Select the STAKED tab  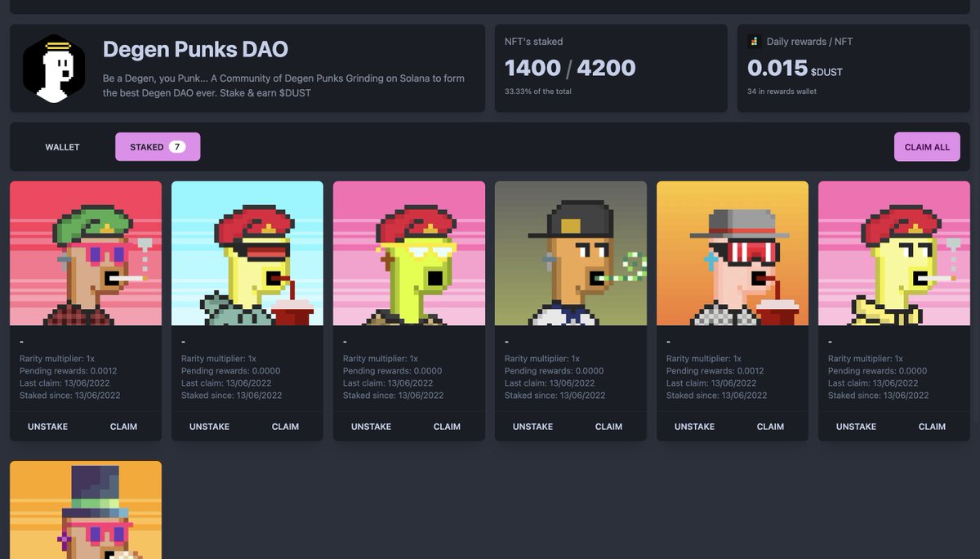click(x=158, y=147)
